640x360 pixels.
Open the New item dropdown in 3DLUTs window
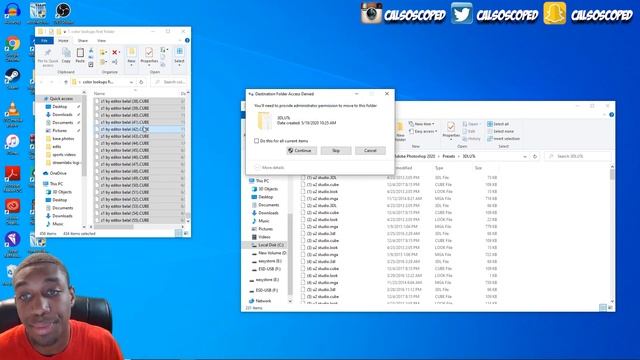click(x=422, y=124)
